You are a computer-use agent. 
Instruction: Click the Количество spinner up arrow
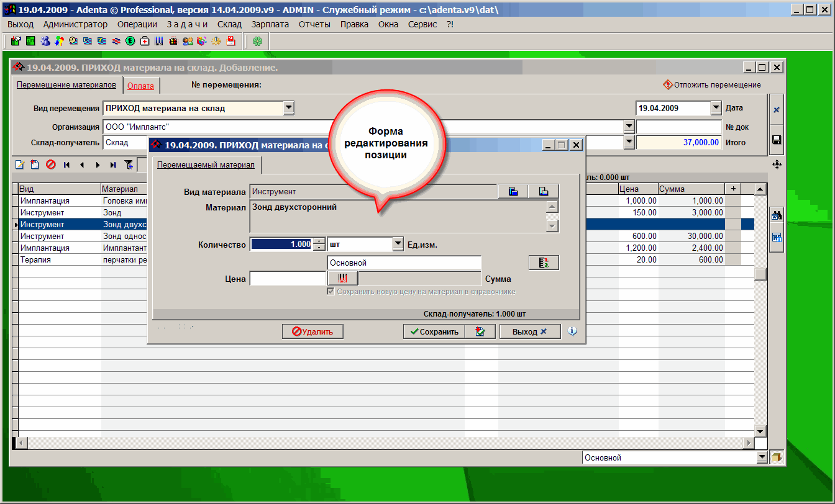click(x=319, y=241)
